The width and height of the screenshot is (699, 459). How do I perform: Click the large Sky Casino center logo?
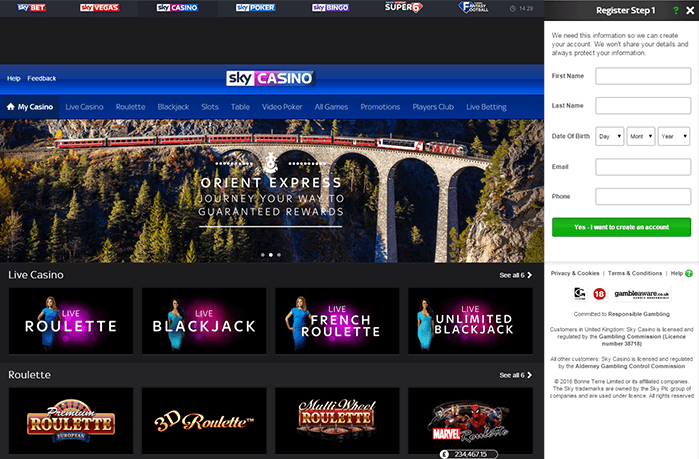[x=270, y=78]
